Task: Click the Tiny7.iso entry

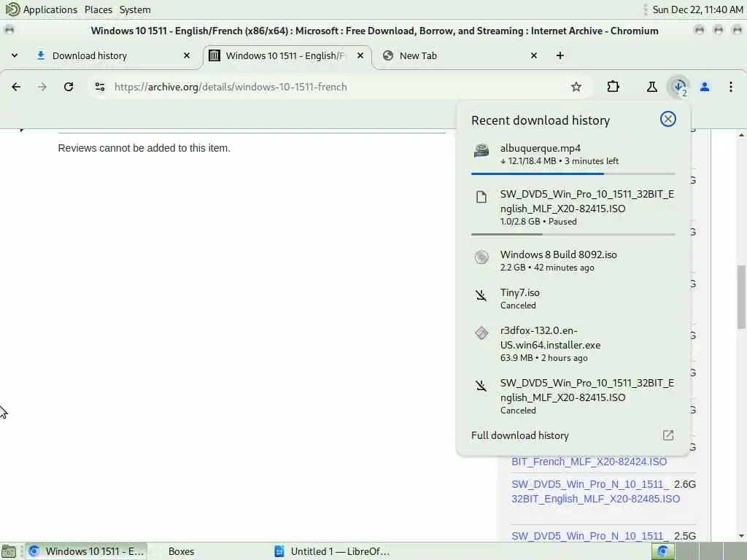Action: [573, 298]
